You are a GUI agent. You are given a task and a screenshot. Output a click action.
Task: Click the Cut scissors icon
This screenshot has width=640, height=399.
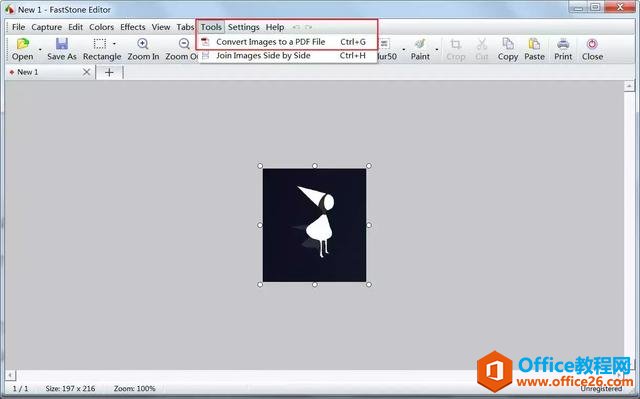click(x=482, y=44)
